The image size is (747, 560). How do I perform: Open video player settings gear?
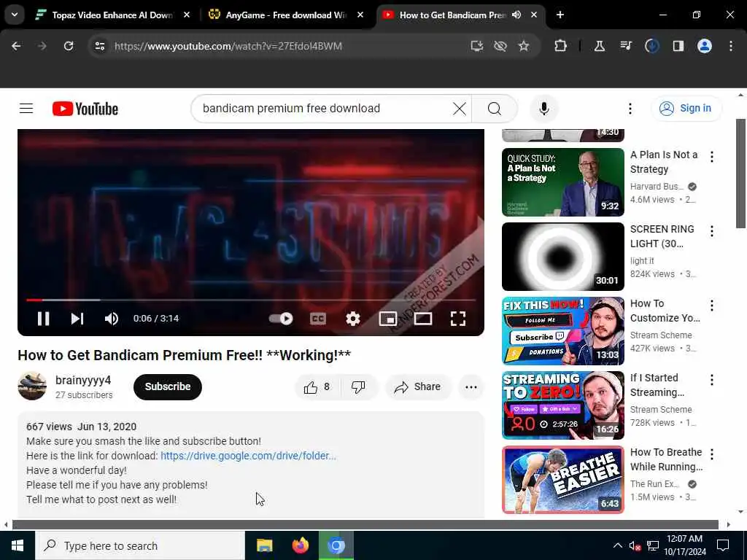tap(352, 319)
